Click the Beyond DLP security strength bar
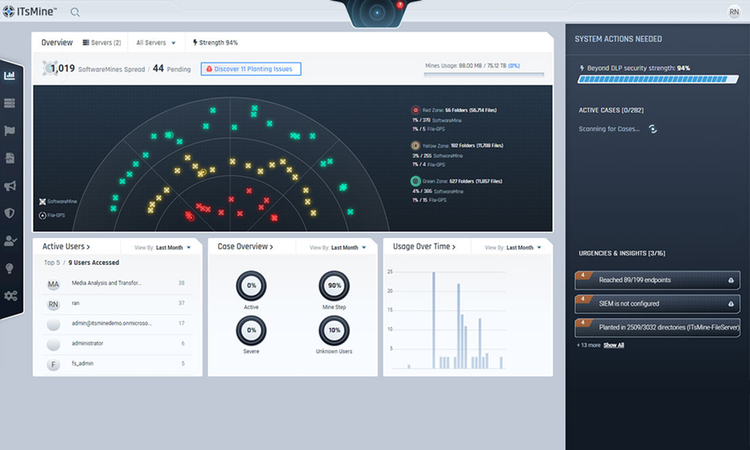 (x=658, y=79)
